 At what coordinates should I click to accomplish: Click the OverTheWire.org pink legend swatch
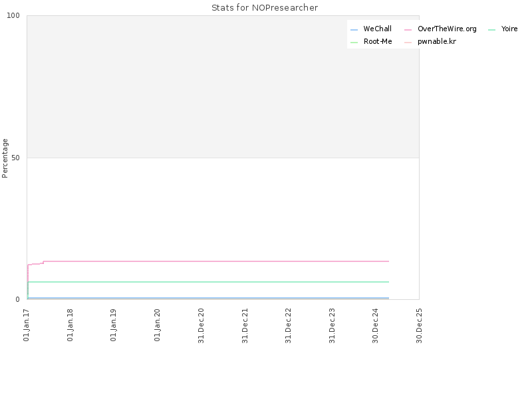[408, 30]
